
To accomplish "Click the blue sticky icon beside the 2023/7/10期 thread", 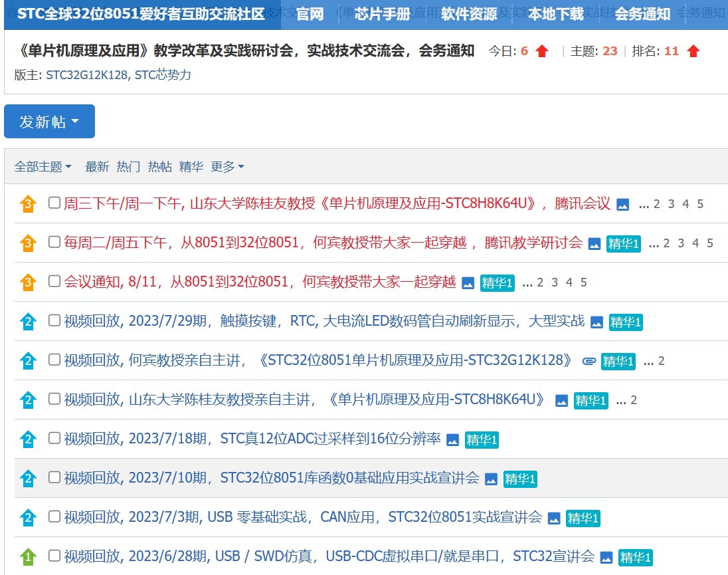I will (x=28, y=479).
